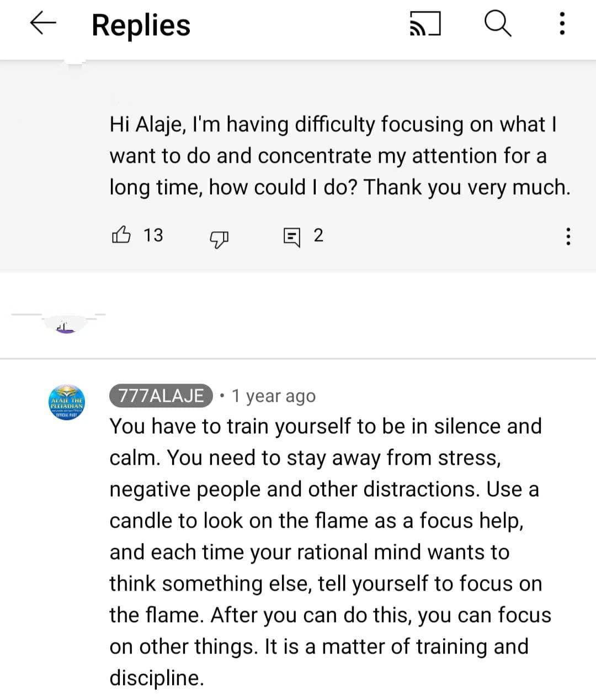Tap the reply text starting 'You have to train'
596x700 pixels.
click(x=330, y=551)
